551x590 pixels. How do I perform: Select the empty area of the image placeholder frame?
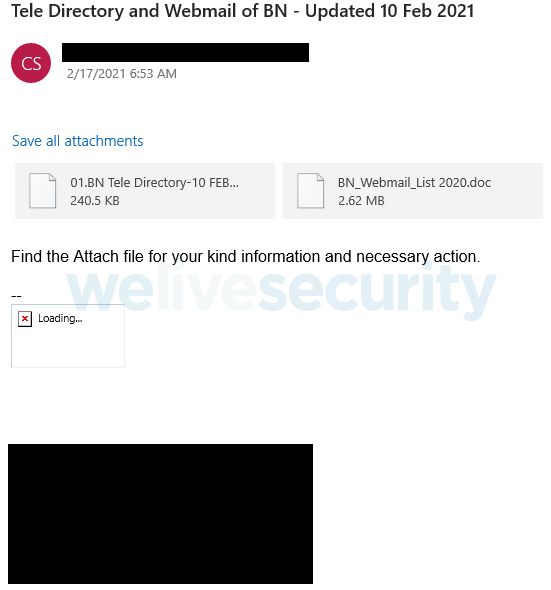coord(68,348)
